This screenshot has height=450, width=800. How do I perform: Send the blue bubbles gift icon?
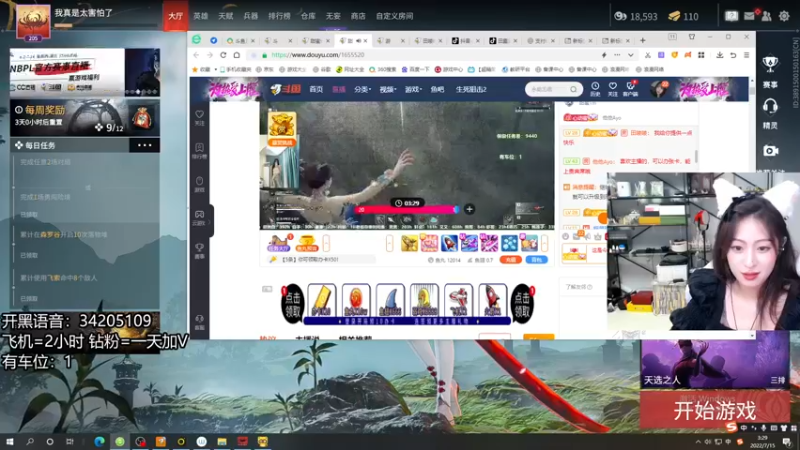[x=509, y=243]
